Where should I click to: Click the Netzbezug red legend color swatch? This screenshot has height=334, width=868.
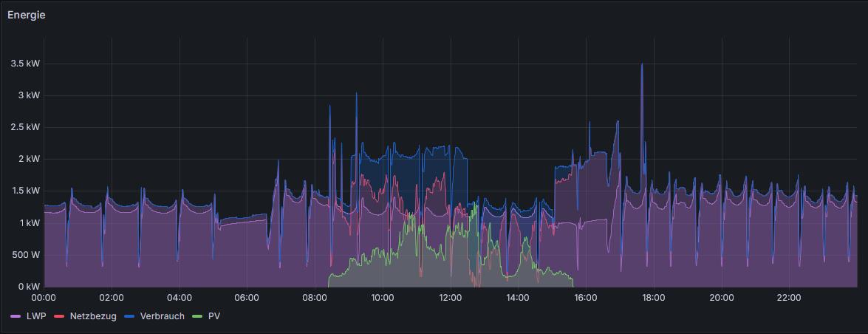coord(60,316)
